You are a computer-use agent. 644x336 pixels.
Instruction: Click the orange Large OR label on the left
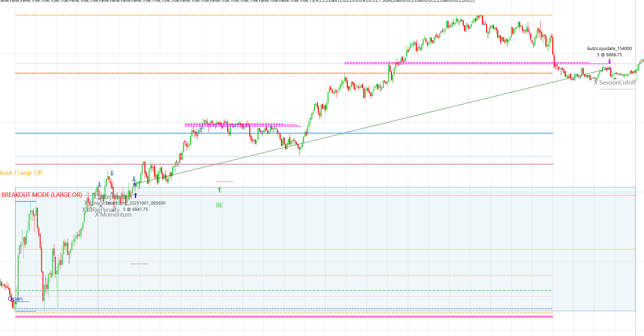click(x=21, y=173)
